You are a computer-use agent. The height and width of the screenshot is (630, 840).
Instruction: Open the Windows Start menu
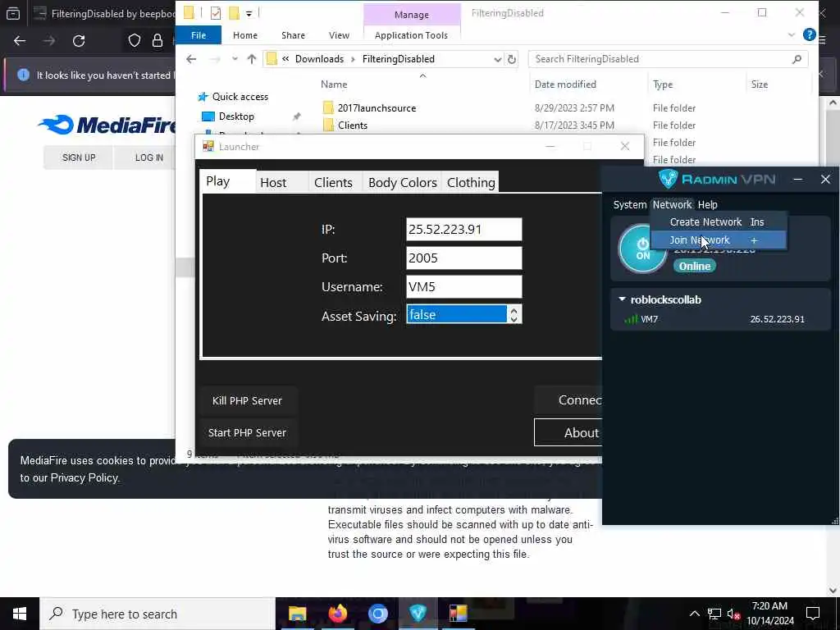click(x=20, y=614)
